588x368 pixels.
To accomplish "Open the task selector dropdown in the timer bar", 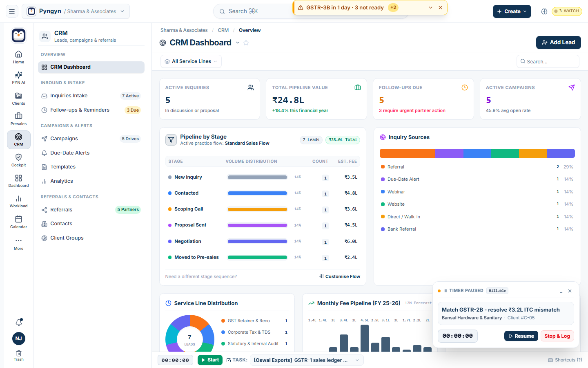I will (306, 360).
